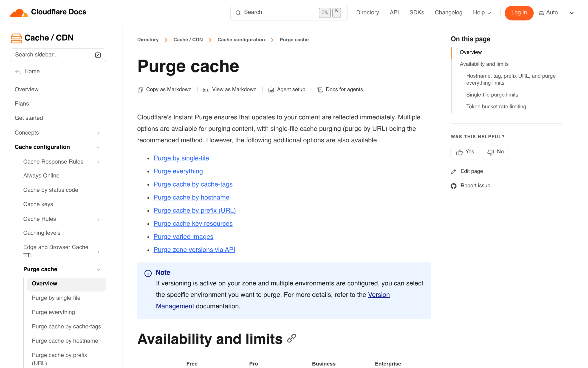Click the Home back-arrow icon

(18, 72)
